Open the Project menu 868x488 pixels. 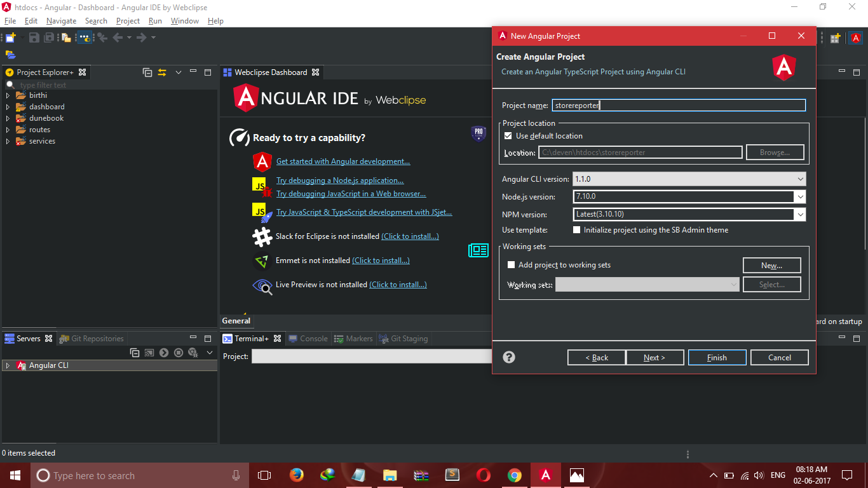click(128, 21)
